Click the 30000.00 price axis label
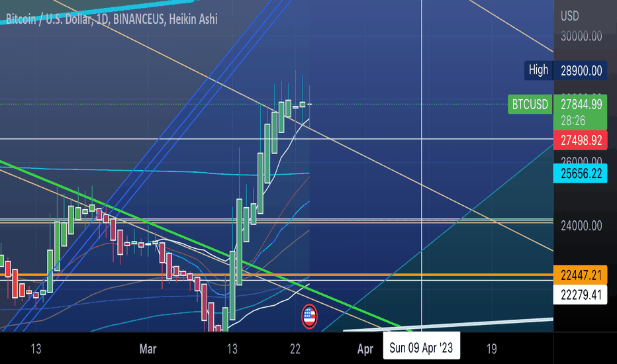This screenshot has height=364, width=617. [581, 36]
